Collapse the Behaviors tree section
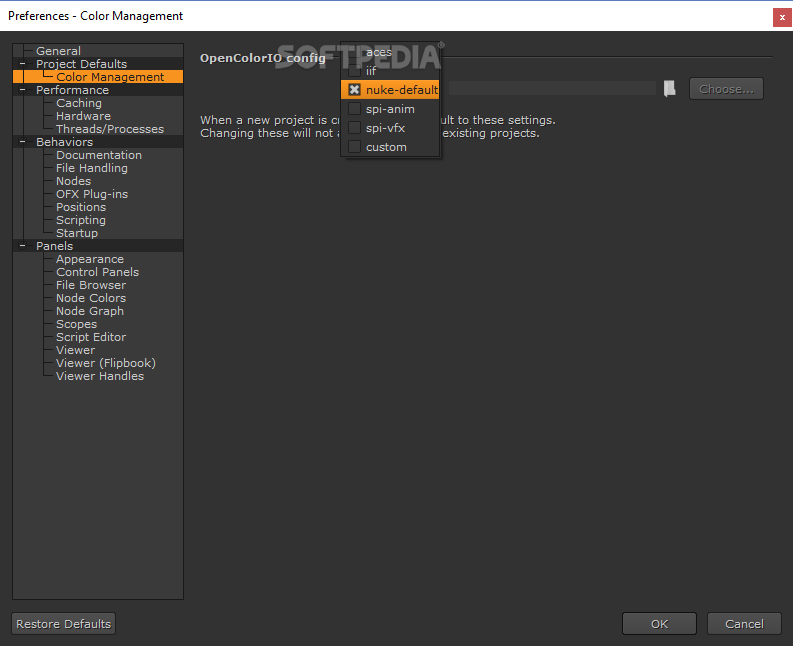Viewport: 793px width, 646px height. 22,142
